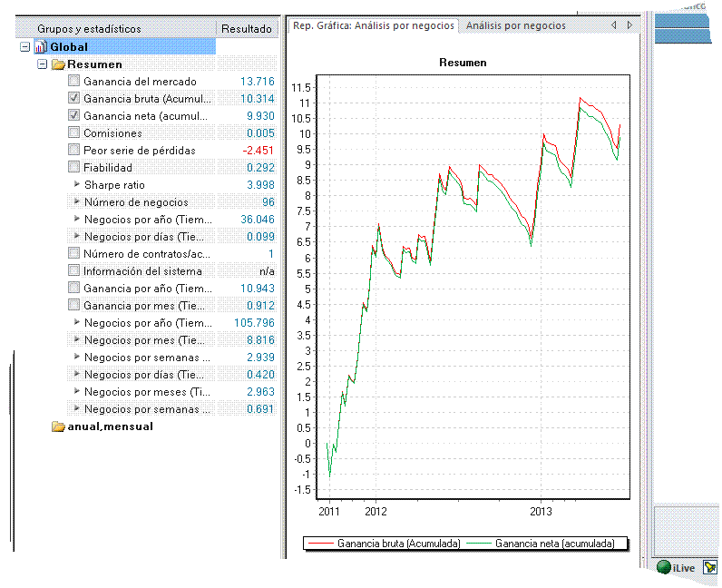Expand the Sharpe ratio item
Viewport: 722px width, 588px height.
point(76,185)
